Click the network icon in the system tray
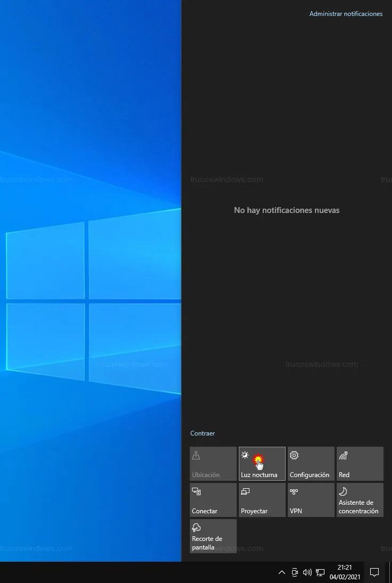The height and width of the screenshot is (583, 392). (320, 572)
